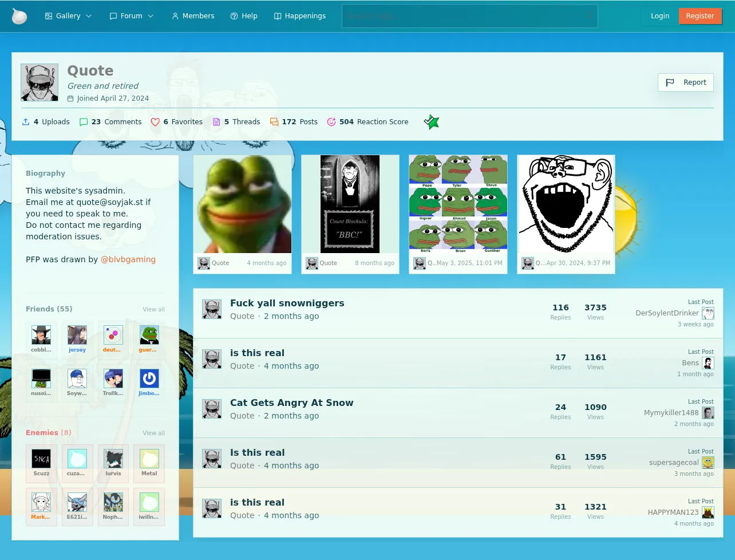This screenshot has width=735, height=560.
Task: Click Mymykiller1488's last post avatar
Action: click(708, 413)
